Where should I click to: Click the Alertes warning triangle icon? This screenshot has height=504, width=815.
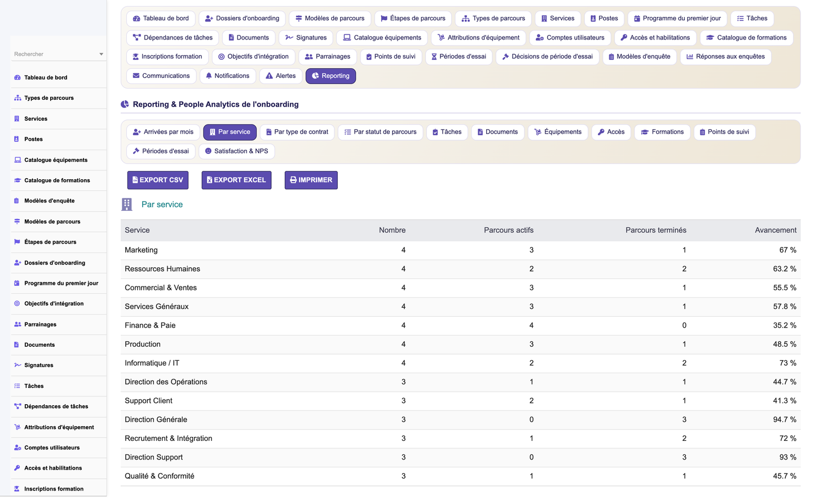point(270,76)
